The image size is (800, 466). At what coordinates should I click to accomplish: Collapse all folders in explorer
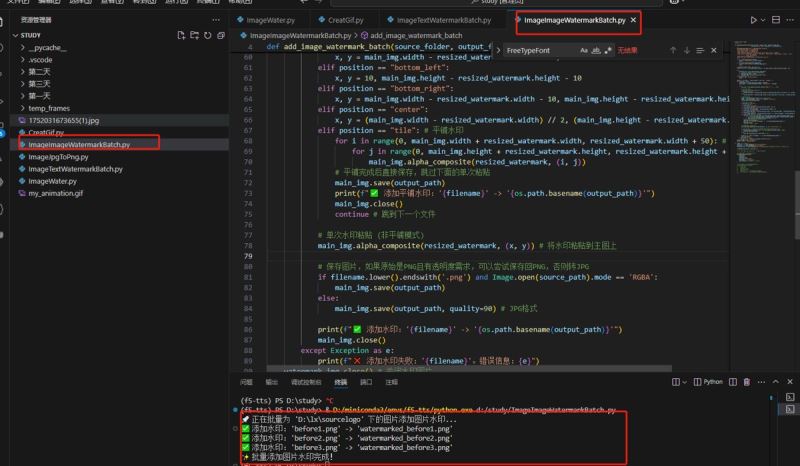(220, 35)
